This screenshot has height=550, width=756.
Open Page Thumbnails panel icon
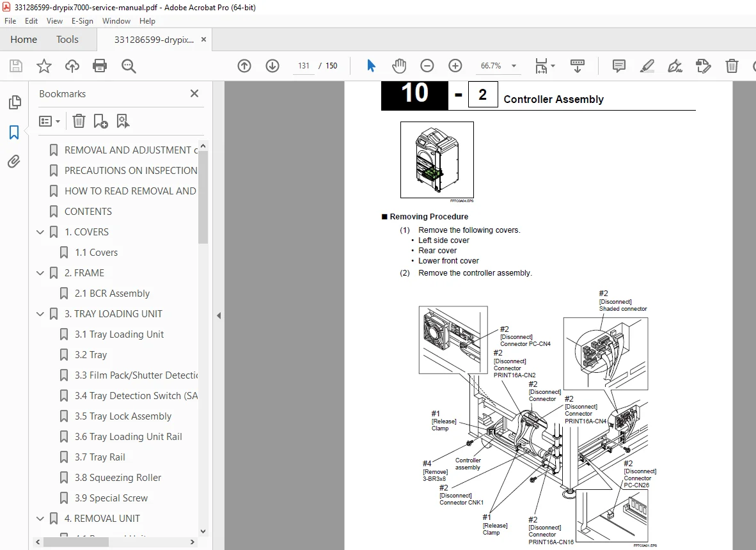point(15,102)
